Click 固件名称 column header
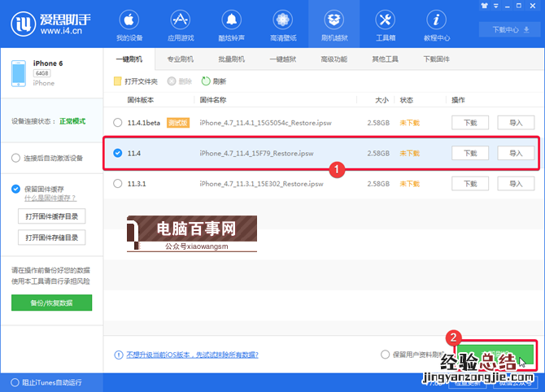 [213, 100]
